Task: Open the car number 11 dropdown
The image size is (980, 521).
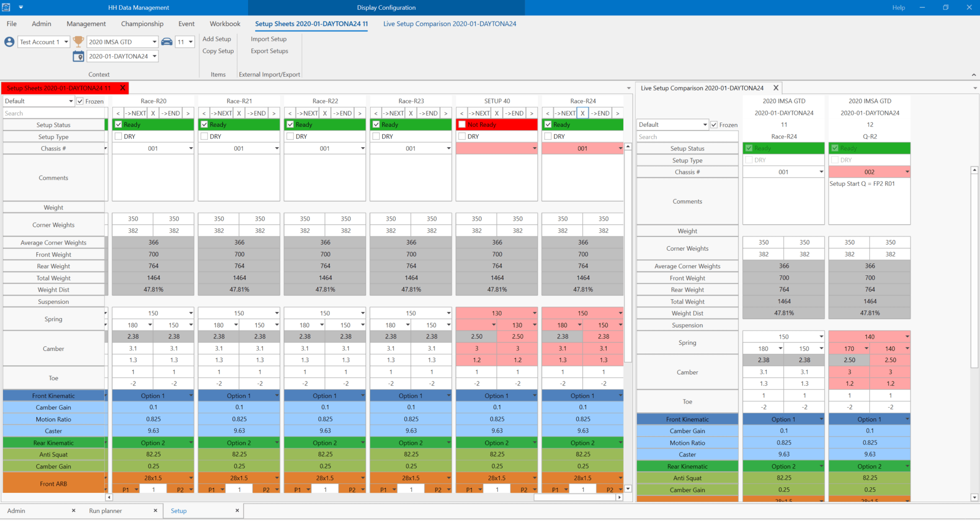Action: tap(190, 42)
